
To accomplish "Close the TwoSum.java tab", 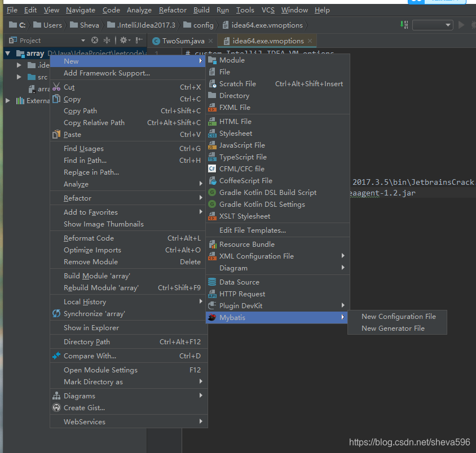I will click(211, 41).
